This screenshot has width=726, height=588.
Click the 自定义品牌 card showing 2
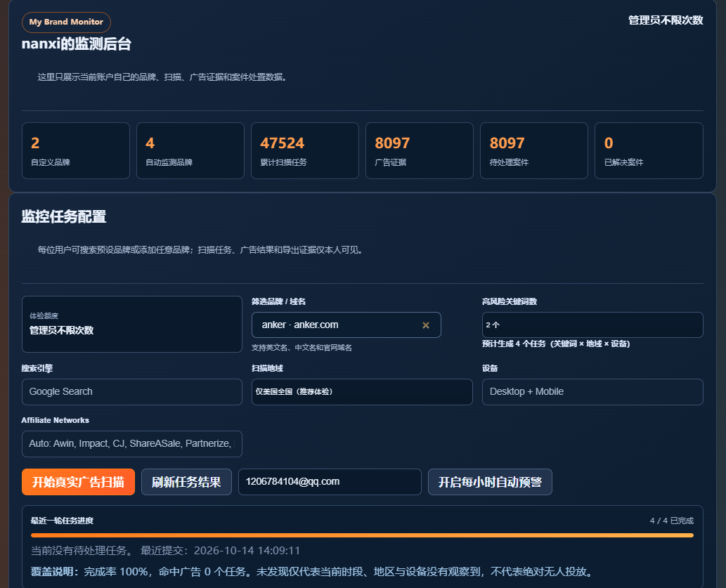click(75, 150)
